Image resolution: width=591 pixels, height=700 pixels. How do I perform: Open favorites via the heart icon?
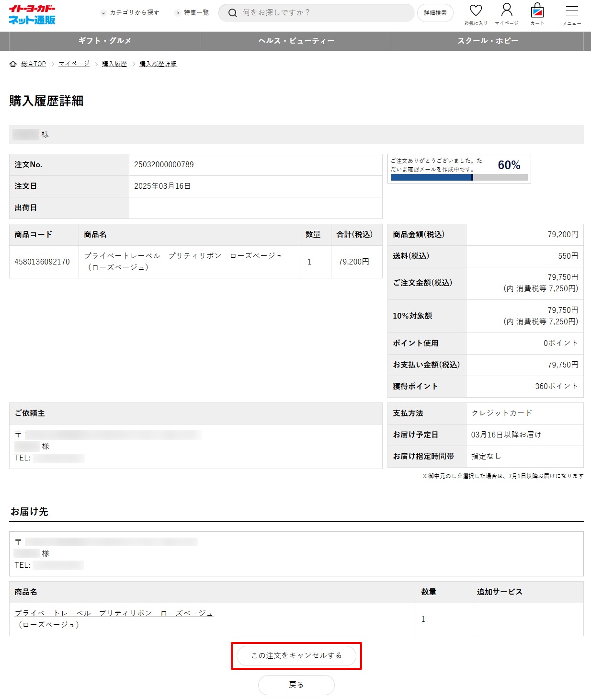click(x=476, y=11)
